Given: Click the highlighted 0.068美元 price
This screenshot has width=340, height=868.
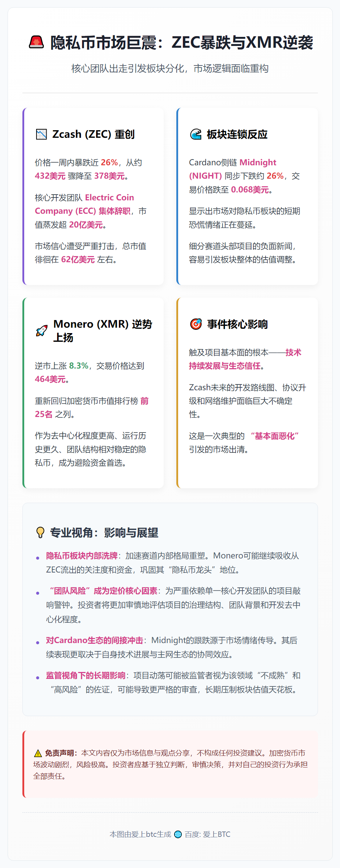Looking at the screenshot, I should (x=250, y=190).
